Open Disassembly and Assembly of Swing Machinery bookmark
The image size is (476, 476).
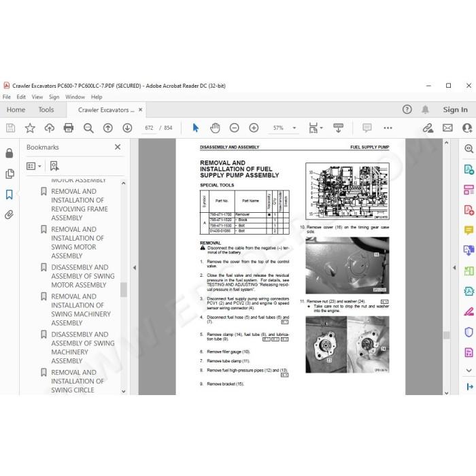(x=82, y=347)
